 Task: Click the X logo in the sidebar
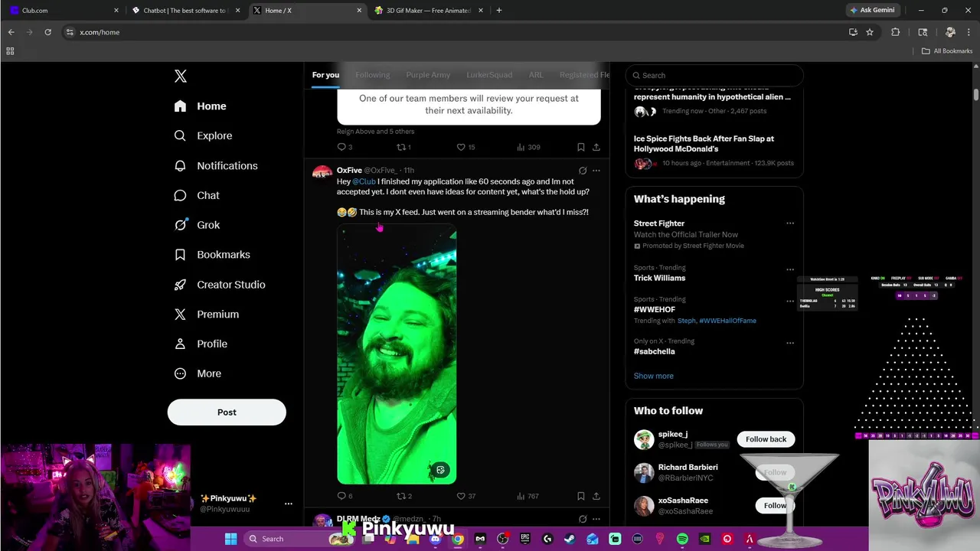coord(181,76)
